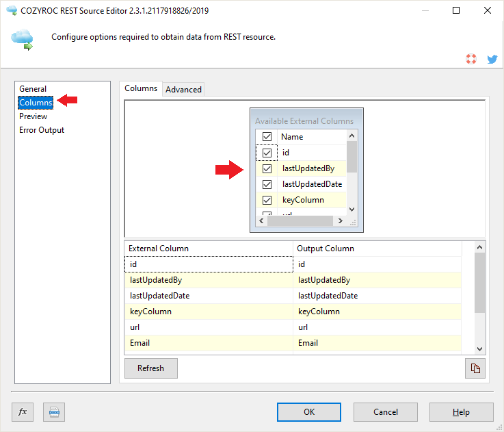Click the Name header in Available Columns
The height and width of the screenshot is (432, 504).
(312, 137)
